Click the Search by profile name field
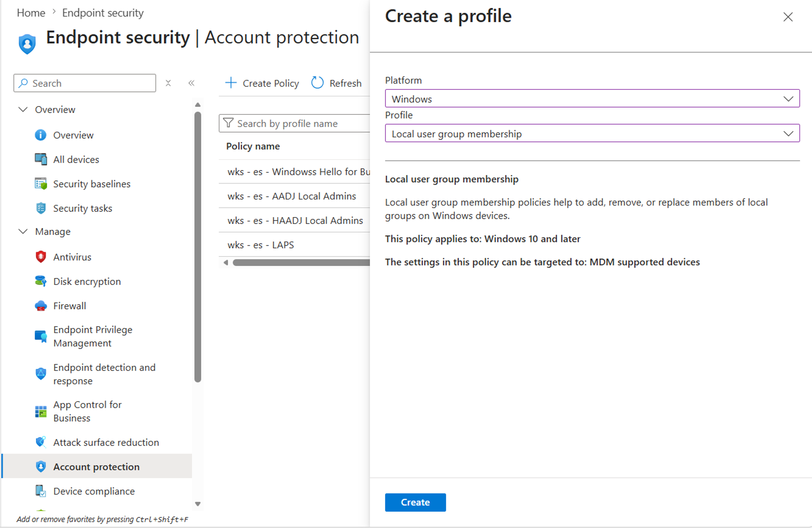812x528 pixels. (294, 123)
